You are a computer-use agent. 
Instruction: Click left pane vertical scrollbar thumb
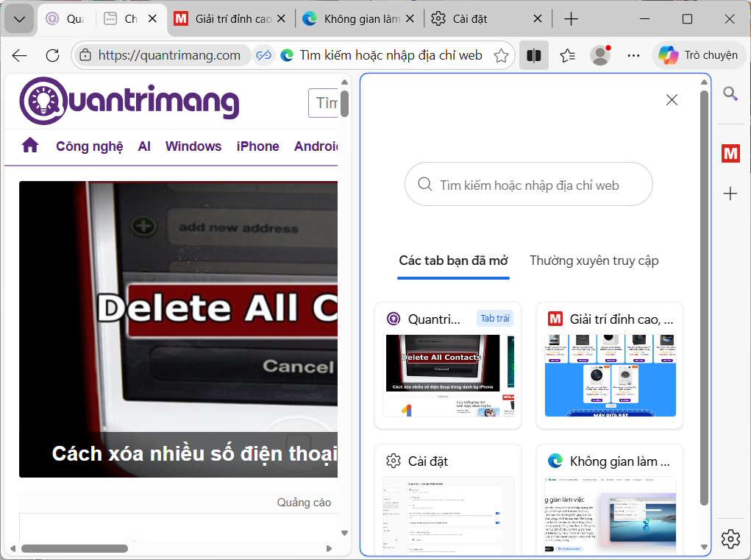(344, 103)
